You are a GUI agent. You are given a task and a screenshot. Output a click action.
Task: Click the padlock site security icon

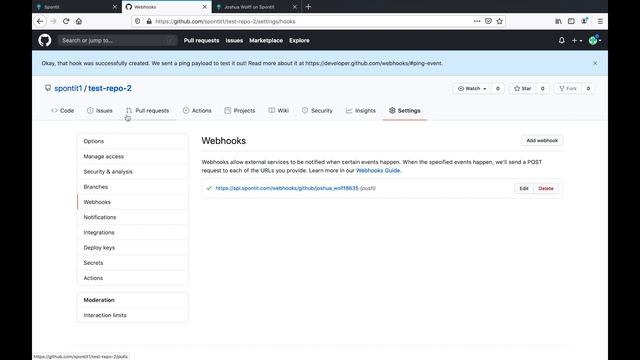click(149, 21)
